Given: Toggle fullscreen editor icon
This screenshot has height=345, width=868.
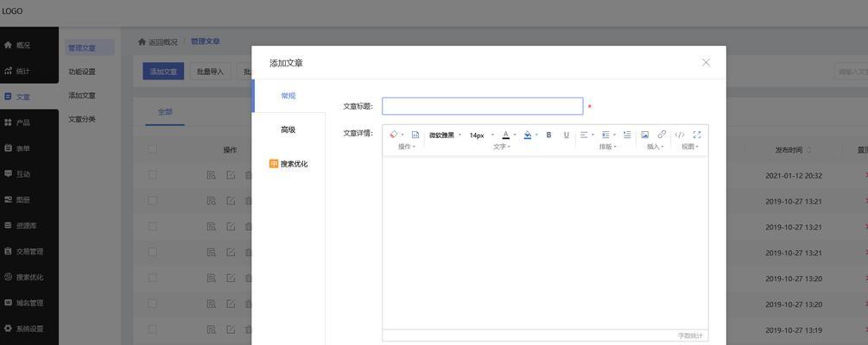Looking at the screenshot, I should (x=697, y=135).
